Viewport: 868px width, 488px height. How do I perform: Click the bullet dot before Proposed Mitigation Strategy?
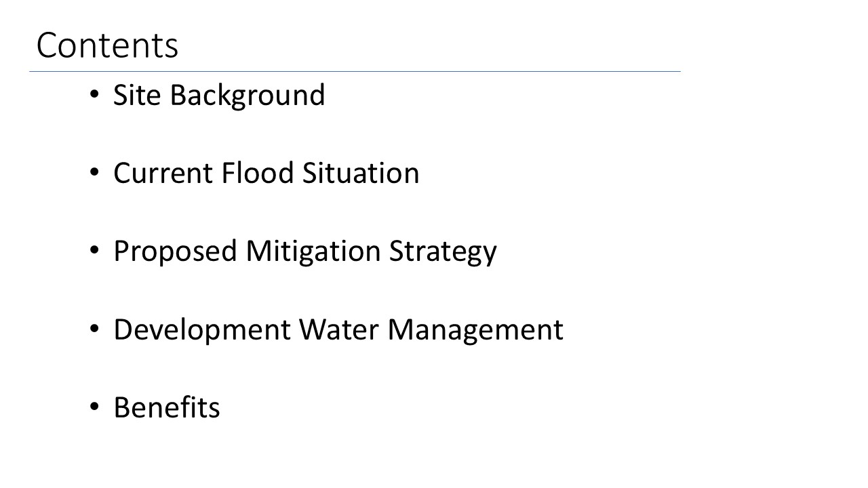click(94, 251)
